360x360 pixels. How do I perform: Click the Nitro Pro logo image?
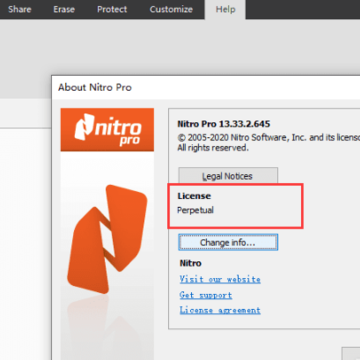[107, 130]
